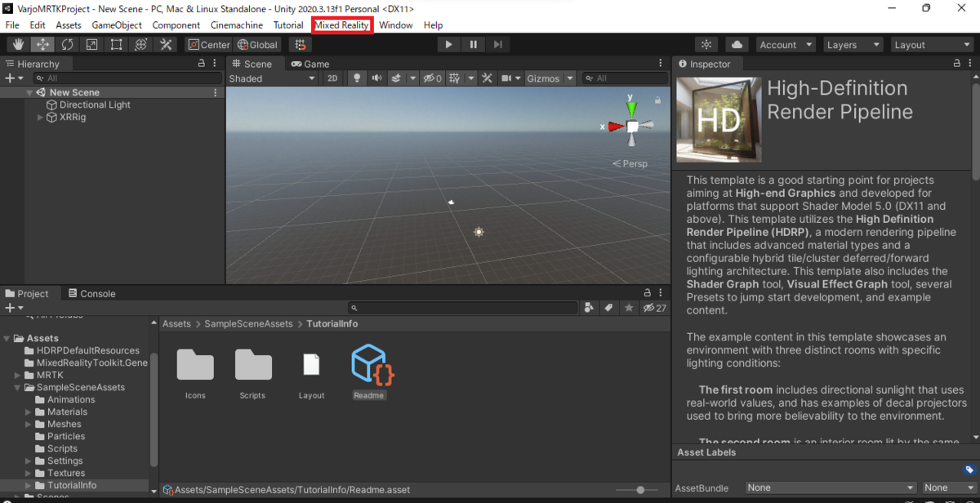Click the red X axis gizmo cone
This screenshot has width=980, height=503.
pyautogui.click(x=615, y=126)
